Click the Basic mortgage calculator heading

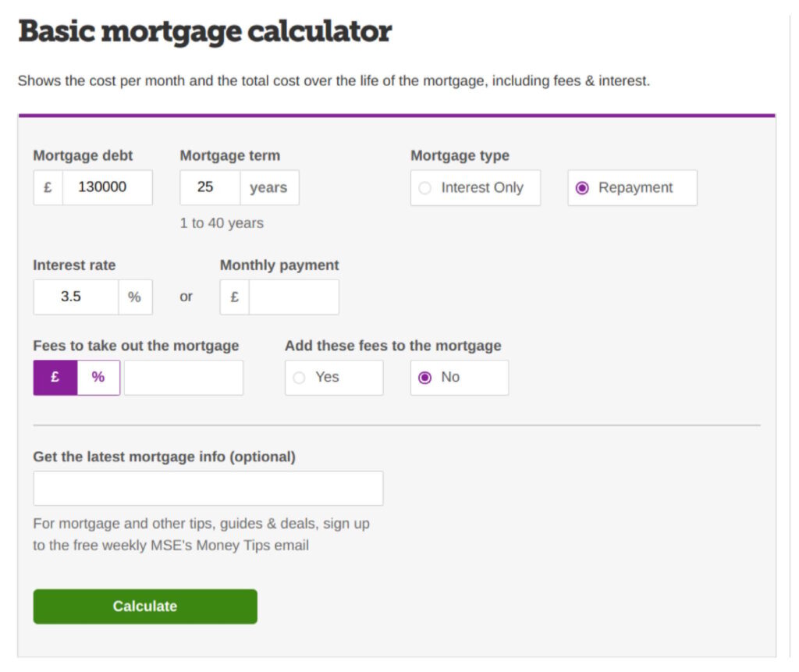(x=205, y=31)
